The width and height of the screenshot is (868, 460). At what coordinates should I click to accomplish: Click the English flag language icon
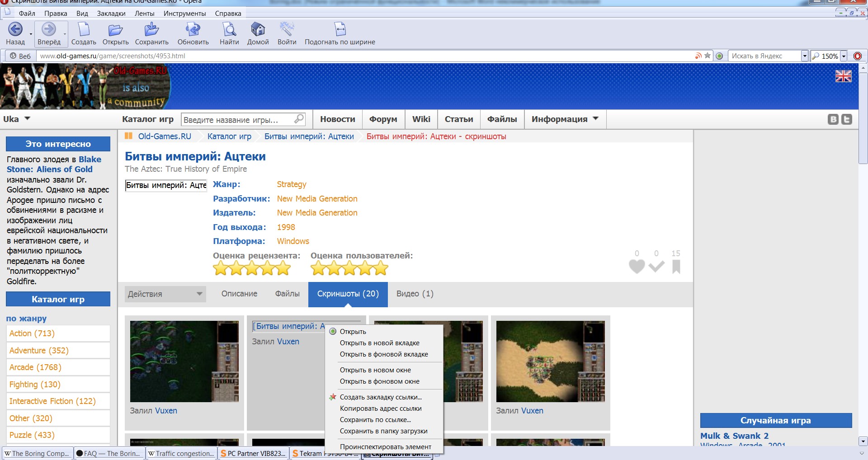[843, 76]
